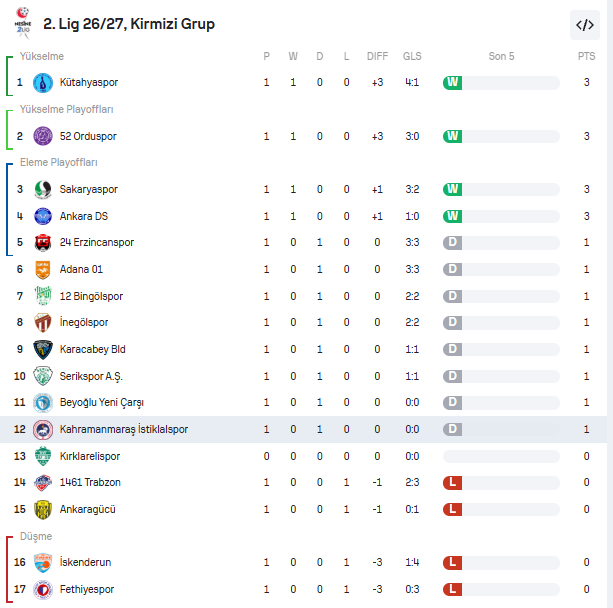Click the Ankara DS blue logo
This screenshot has height=608, width=613.
pos(43,216)
